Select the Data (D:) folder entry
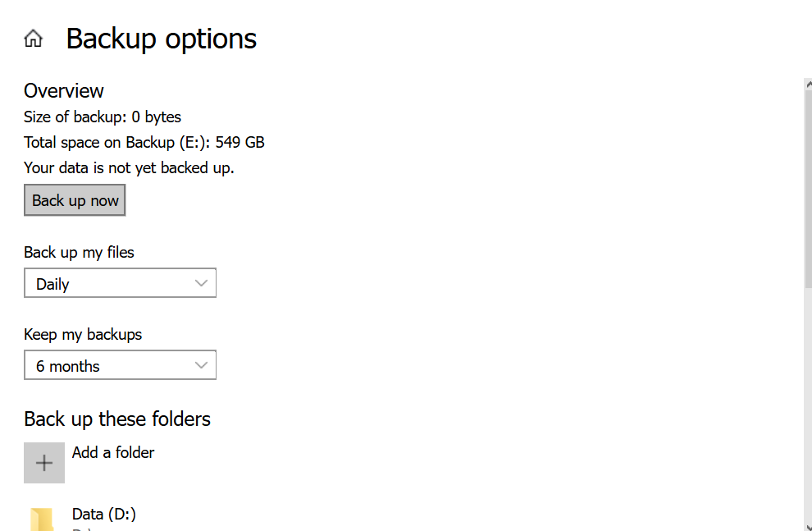The width and height of the screenshot is (812, 531). (104, 515)
